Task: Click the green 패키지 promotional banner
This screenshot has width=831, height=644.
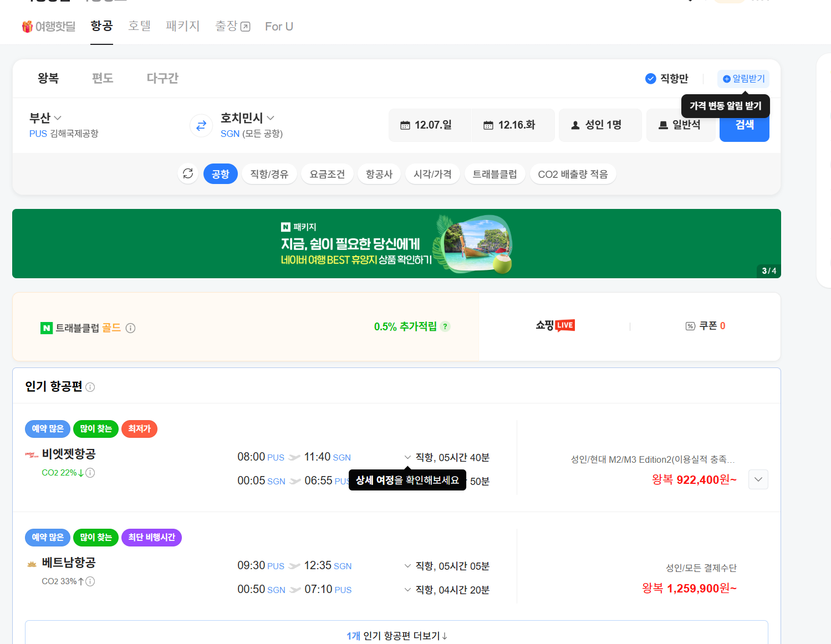Action: (396, 243)
